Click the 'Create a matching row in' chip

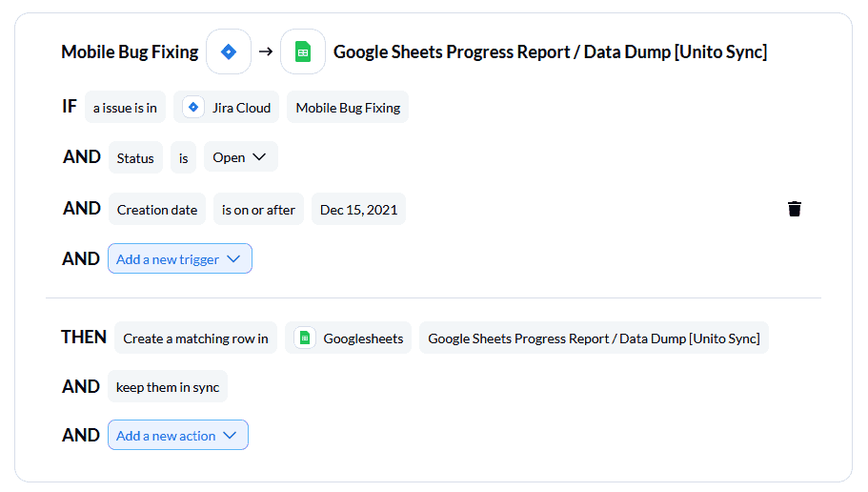click(196, 338)
